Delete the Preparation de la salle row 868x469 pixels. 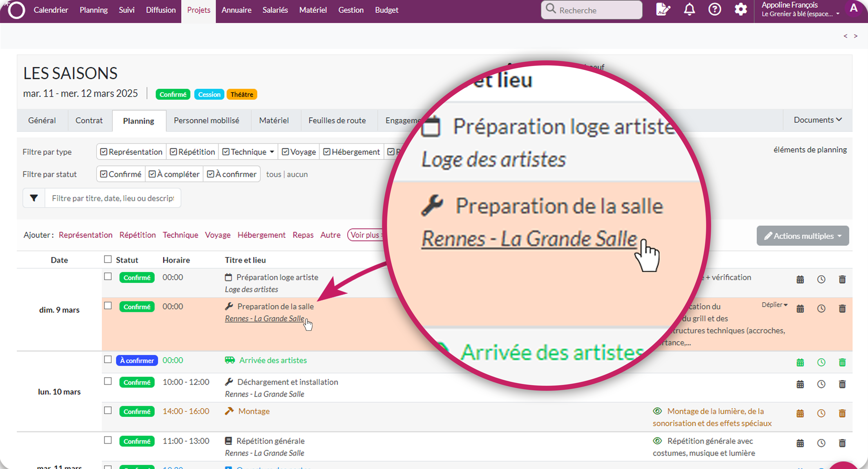[x=842, y=309]
